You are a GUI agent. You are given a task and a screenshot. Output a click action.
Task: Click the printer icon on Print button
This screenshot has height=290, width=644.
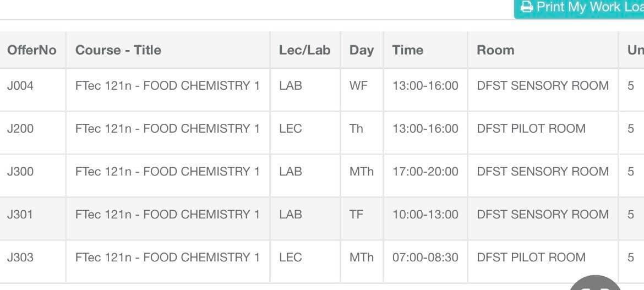pos(527,7)
